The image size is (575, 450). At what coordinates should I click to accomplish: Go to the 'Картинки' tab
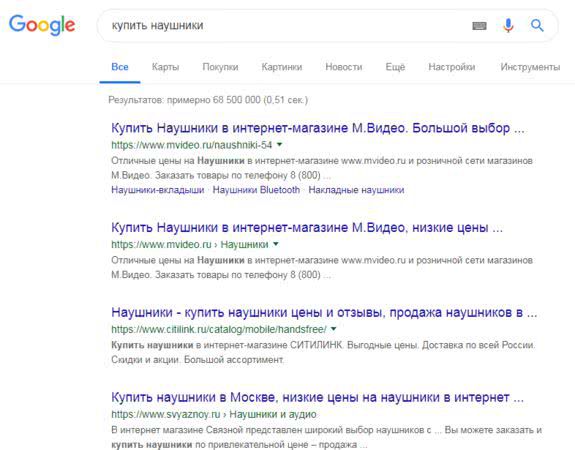click(282, 67)
